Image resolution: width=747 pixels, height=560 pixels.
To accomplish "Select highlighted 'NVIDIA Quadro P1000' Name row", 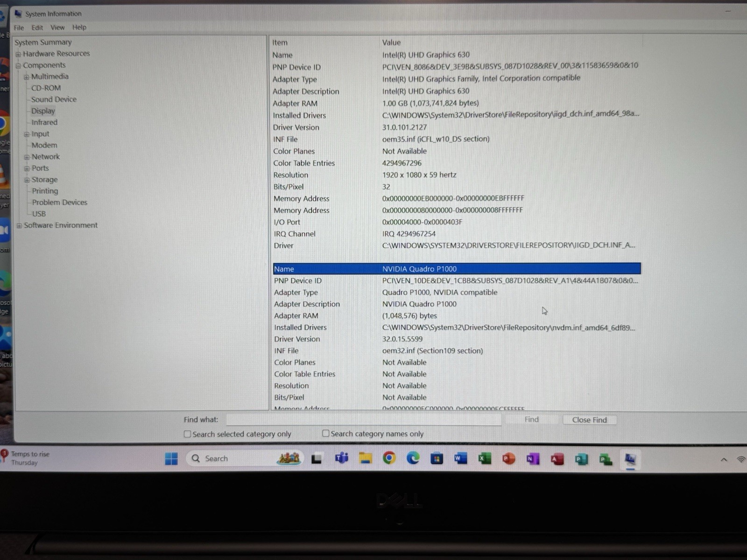I will click(457, 269).
